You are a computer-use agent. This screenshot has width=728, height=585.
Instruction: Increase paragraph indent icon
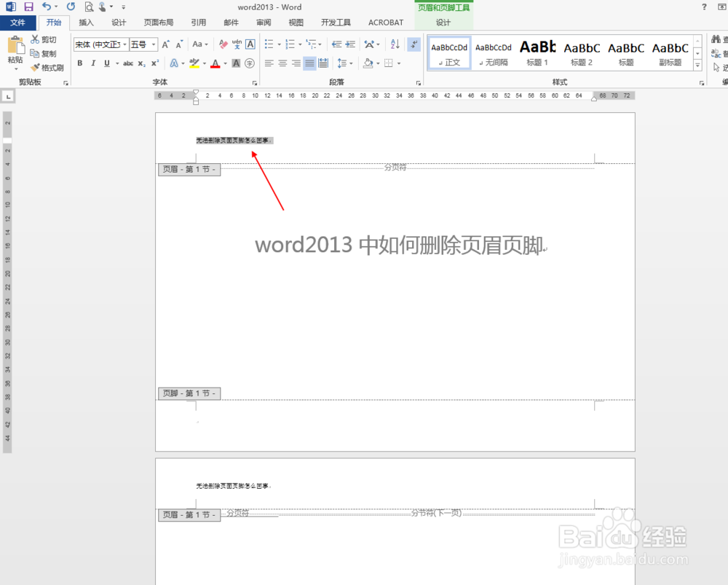(x=351, y=44)
